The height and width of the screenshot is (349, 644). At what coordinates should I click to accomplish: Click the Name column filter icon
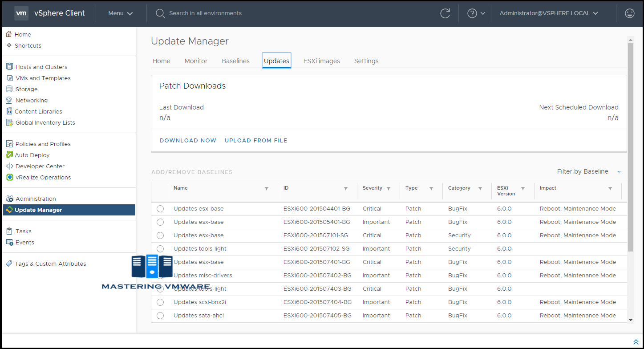point(267,189)
